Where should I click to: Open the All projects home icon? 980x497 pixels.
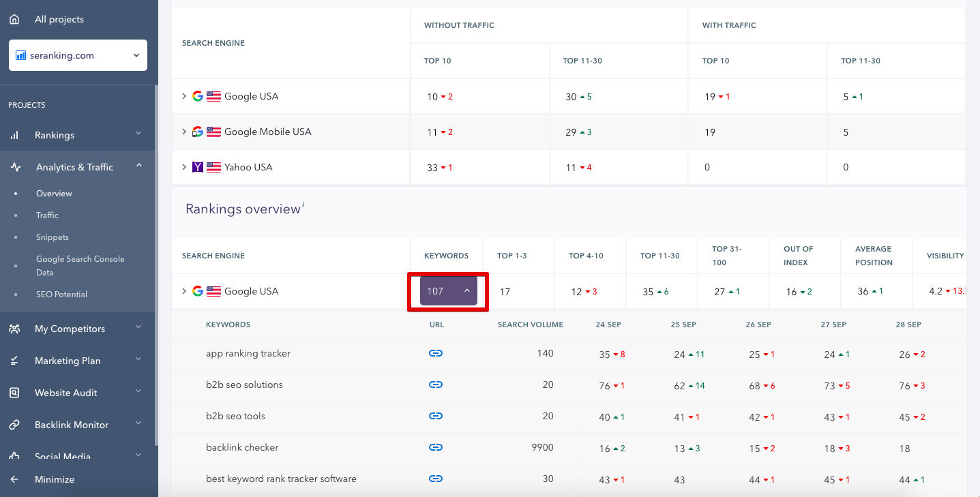(x=14, y=19)
